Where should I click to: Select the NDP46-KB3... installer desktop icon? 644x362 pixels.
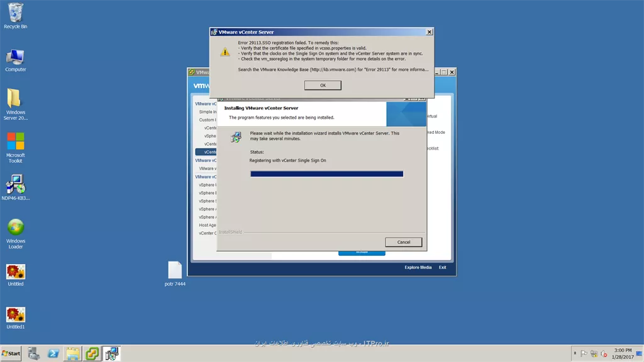[16, 187]
